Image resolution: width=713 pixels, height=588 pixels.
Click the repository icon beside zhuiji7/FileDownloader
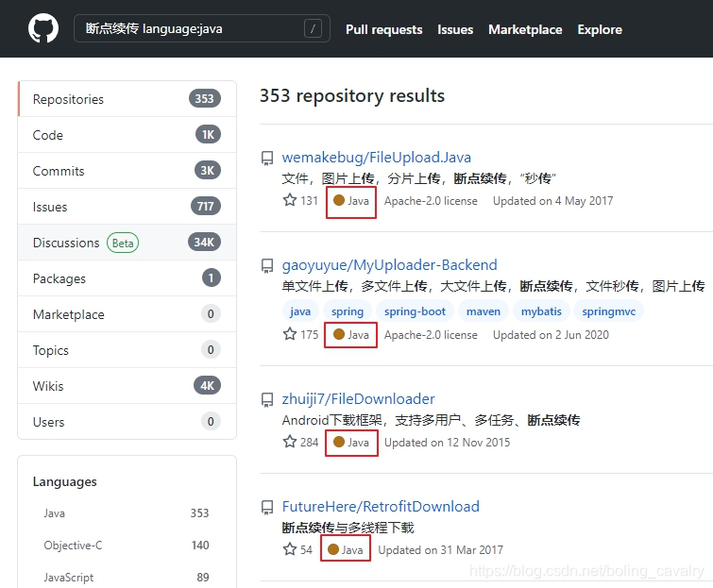tap(267, 400)
